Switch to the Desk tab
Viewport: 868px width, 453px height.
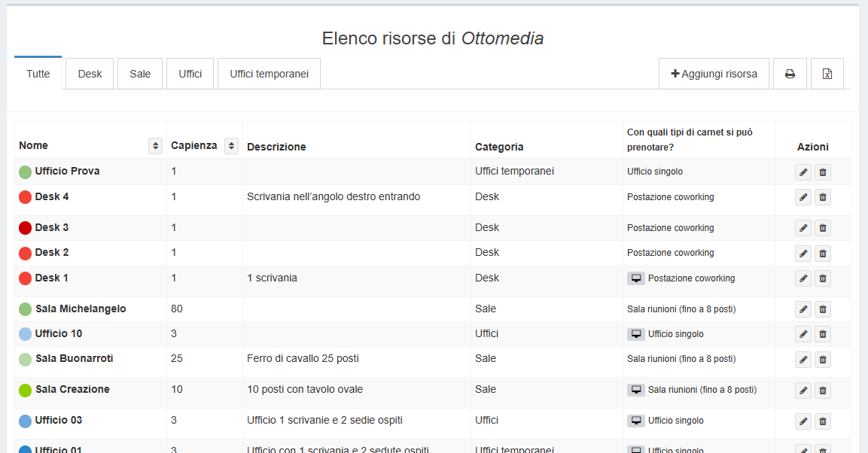coord(89,73)
